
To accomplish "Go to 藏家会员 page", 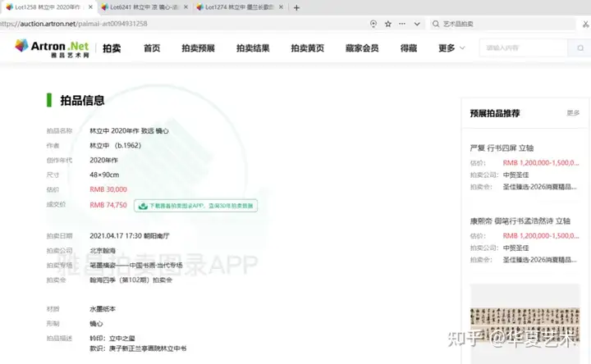I will 362,48.
